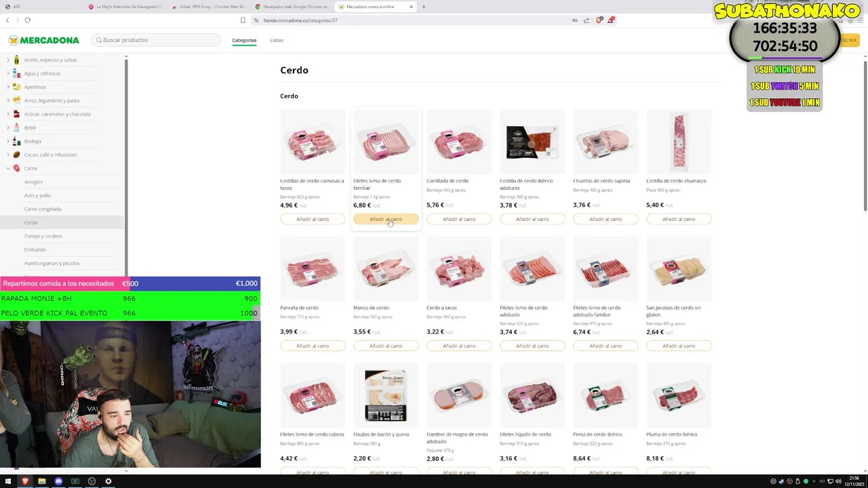Expand Arroz, legumbres y pasta category
Image resolution: width=868 pixels, height=488 pixels.
point(52,100)
